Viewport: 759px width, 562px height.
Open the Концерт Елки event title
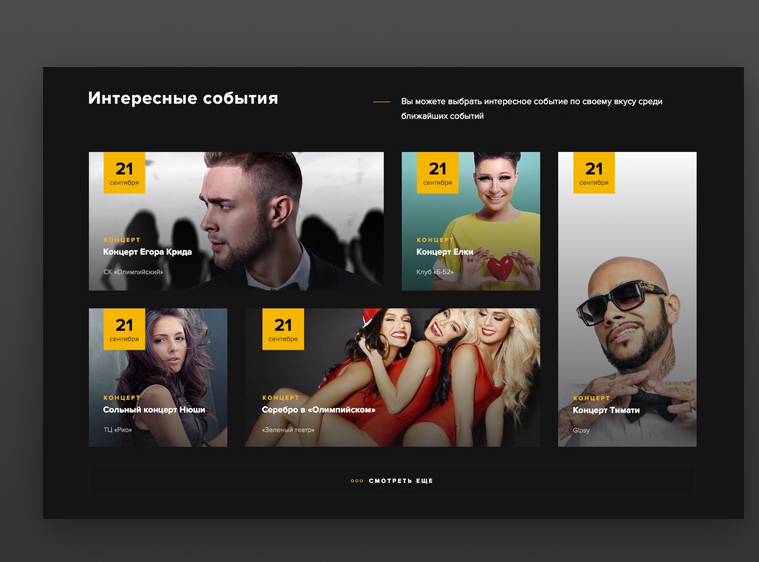(444, 252)
